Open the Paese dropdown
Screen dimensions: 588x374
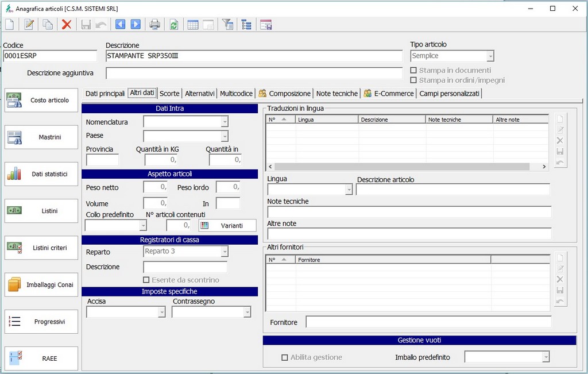pos(225,136)
